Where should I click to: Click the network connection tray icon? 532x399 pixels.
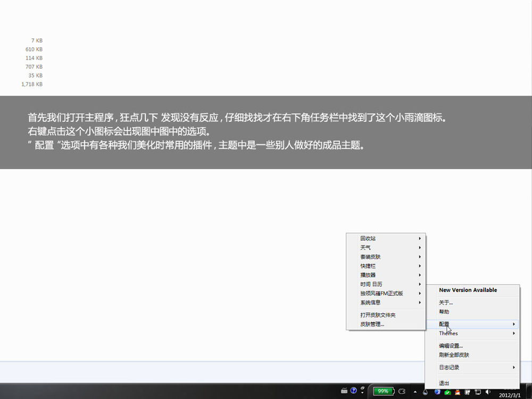coord(478,392)
